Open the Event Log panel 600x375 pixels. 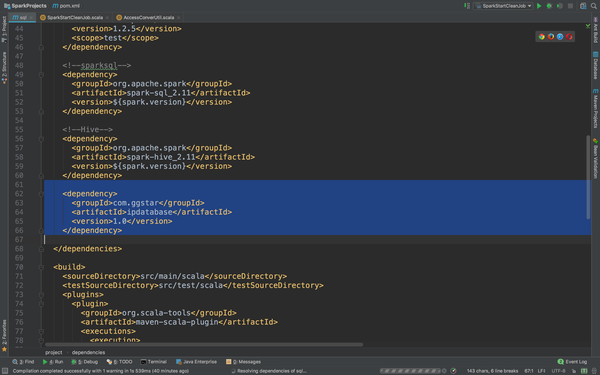click(x=572, y=362)
